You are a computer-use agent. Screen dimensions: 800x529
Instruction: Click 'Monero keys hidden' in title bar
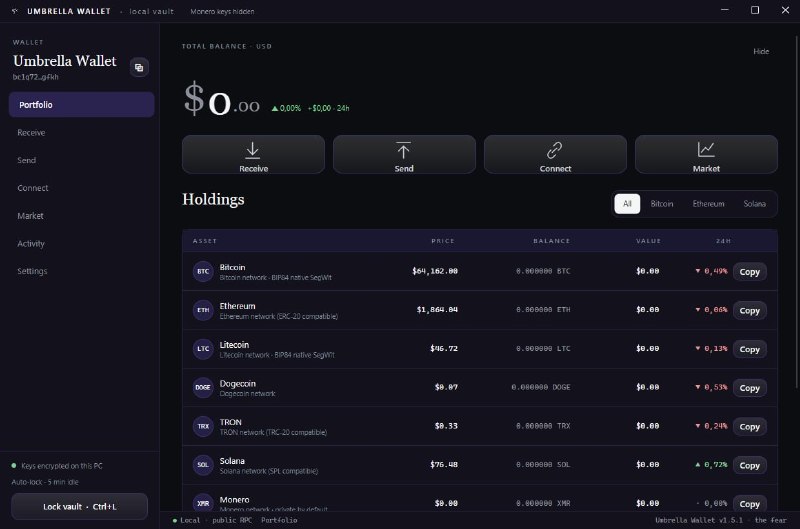(x=222, y=11)
